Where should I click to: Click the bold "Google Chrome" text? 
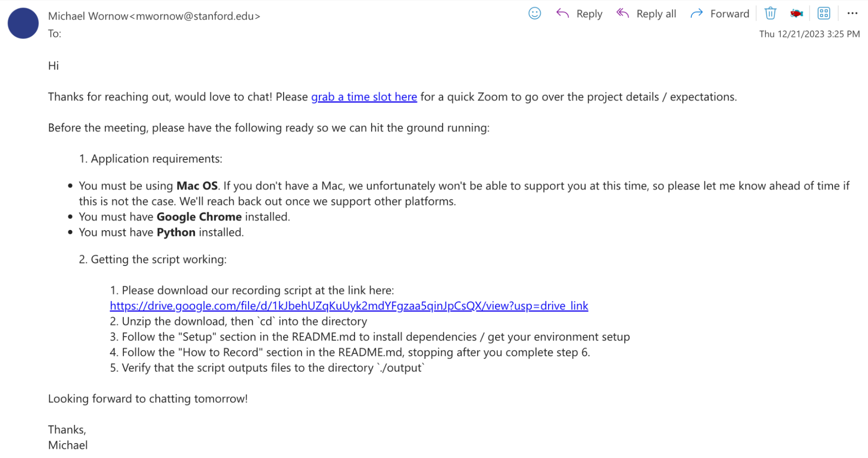(199, 217)
